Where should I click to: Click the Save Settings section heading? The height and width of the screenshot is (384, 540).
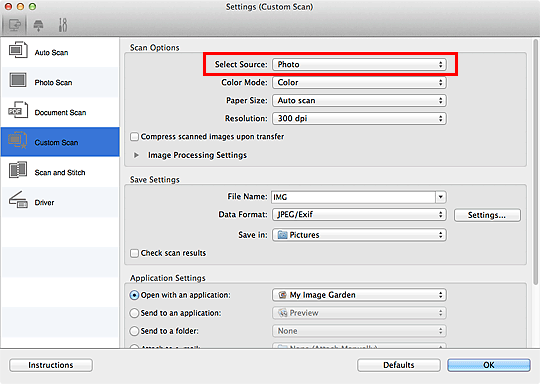click(155, 179)
